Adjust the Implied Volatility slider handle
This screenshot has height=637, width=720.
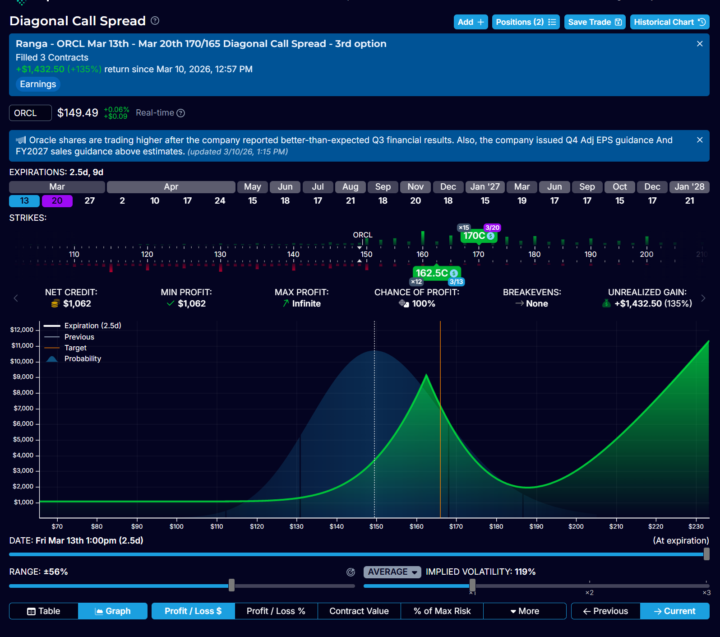pyautogui.click(x=472, y=585)
